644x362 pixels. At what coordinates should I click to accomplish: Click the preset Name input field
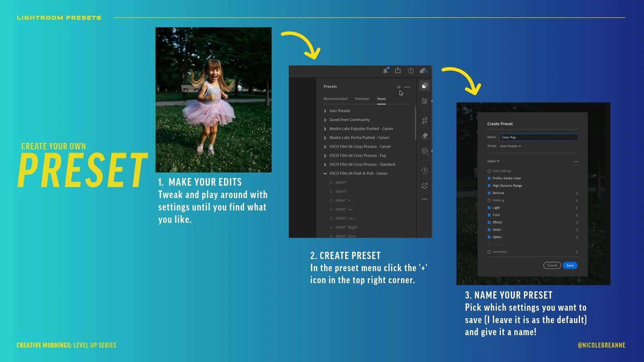pyautogui.click(x=538, y=137)
